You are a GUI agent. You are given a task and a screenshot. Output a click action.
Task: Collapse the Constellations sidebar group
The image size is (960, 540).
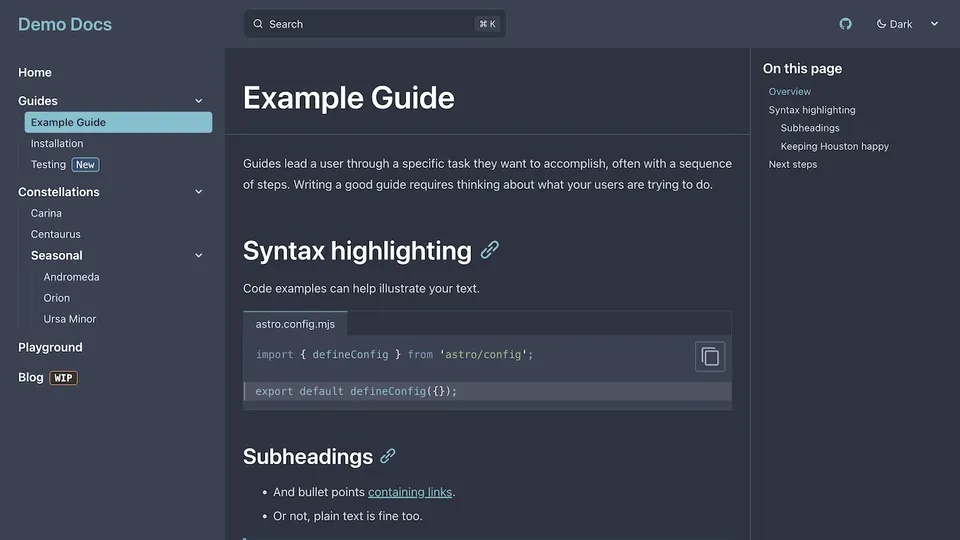coord(198,192)
